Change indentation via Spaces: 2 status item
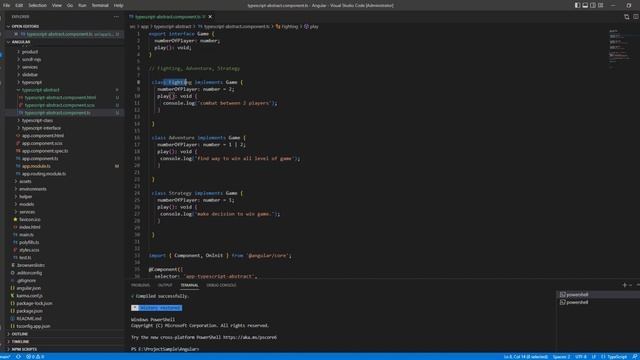 (x=561, y=357)
